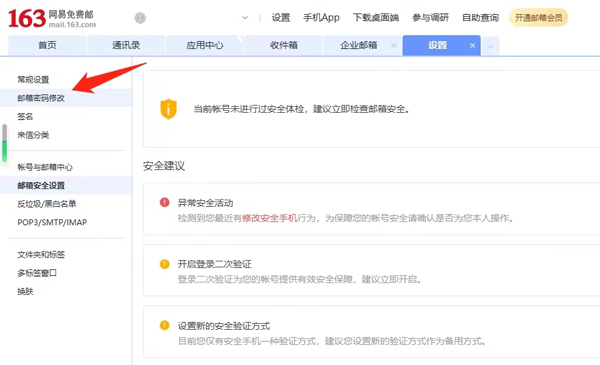The image size is (600, 365).
Task: Open the 设置 menu in top header
Action: (281, 18)
